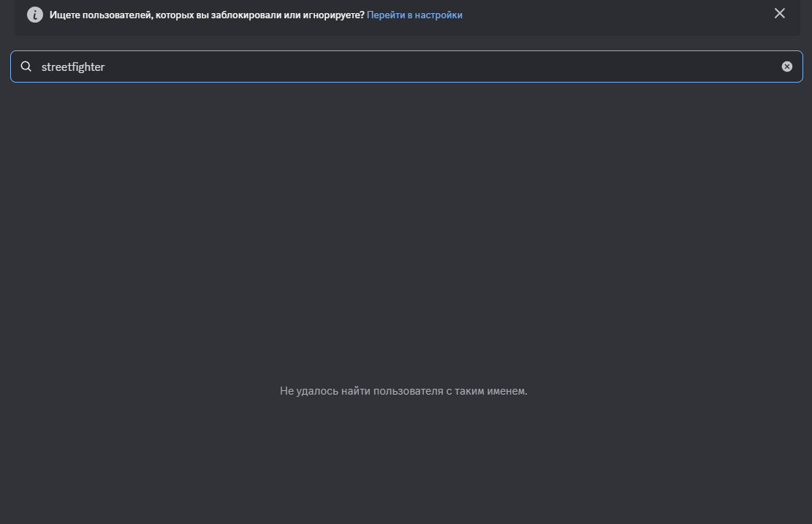Click the magnifying glass search icon
The width and height of the screenshot is (812, 524).
[x=26, y=67]
